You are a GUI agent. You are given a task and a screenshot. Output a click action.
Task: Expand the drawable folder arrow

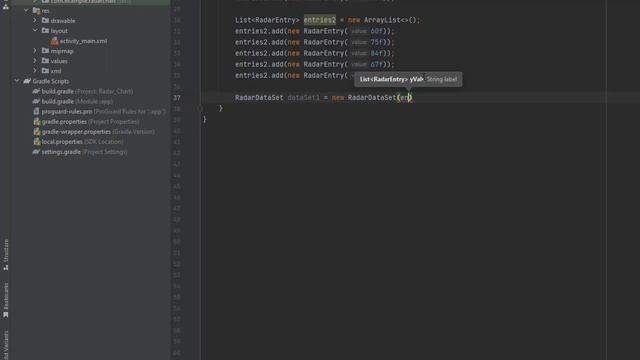tap(35, 20)
